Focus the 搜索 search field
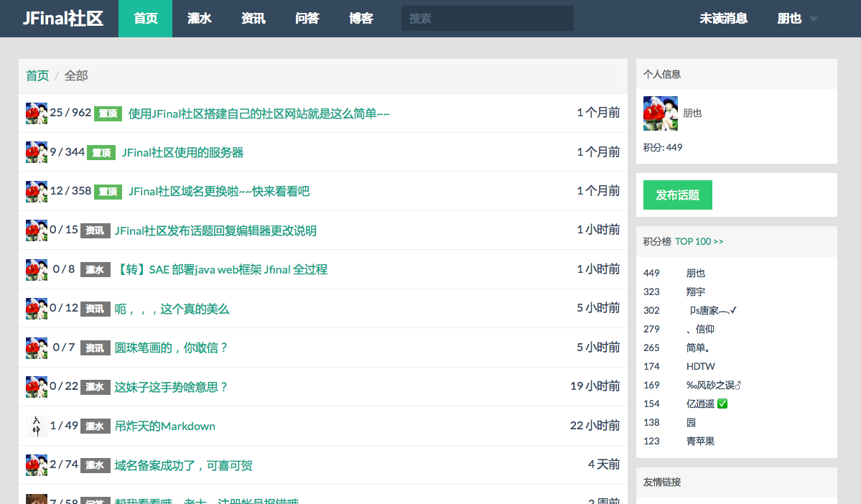Viewport: 861px width, 504px height. click(487, 19)
